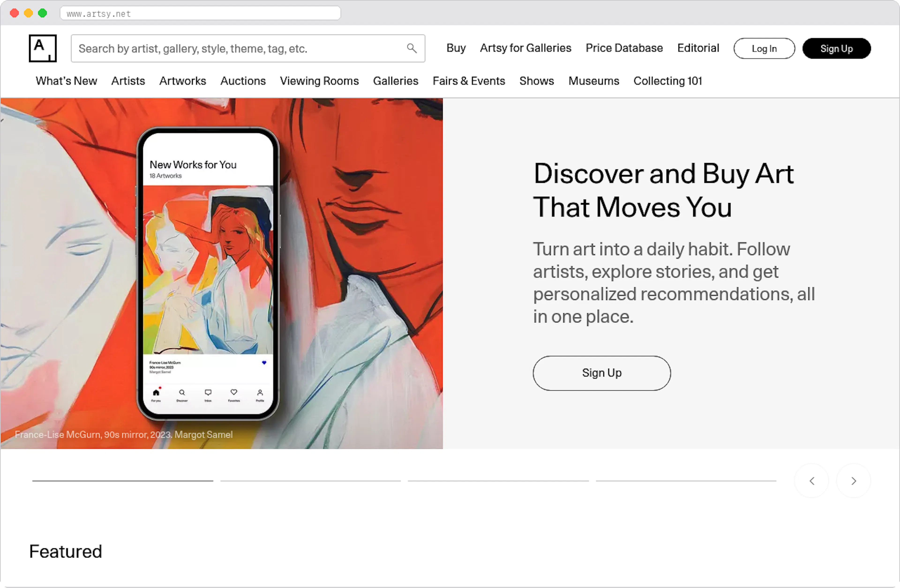Click the search input field
This screenshot has height=588, width=900.
click(x=227, y=48)
